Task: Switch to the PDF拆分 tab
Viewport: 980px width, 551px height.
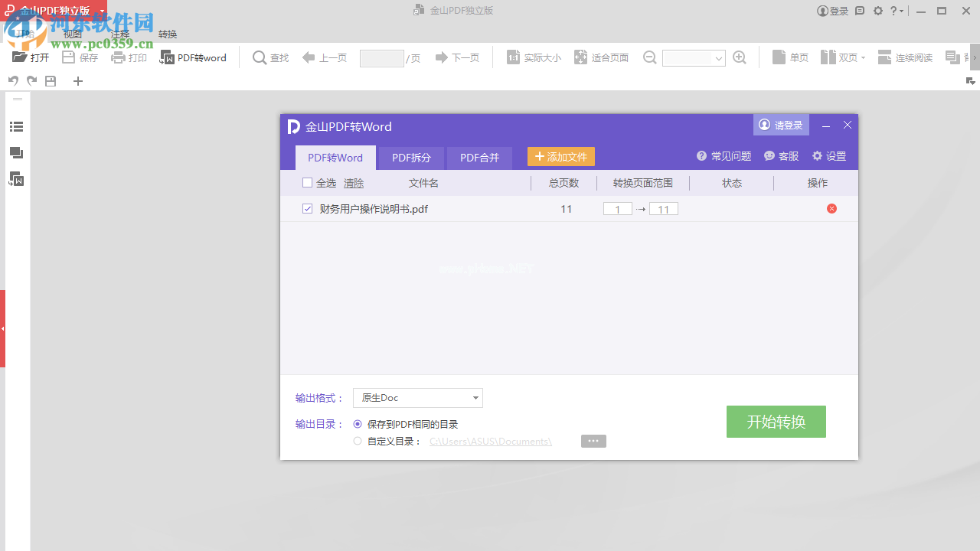Action: click(412, 158)
